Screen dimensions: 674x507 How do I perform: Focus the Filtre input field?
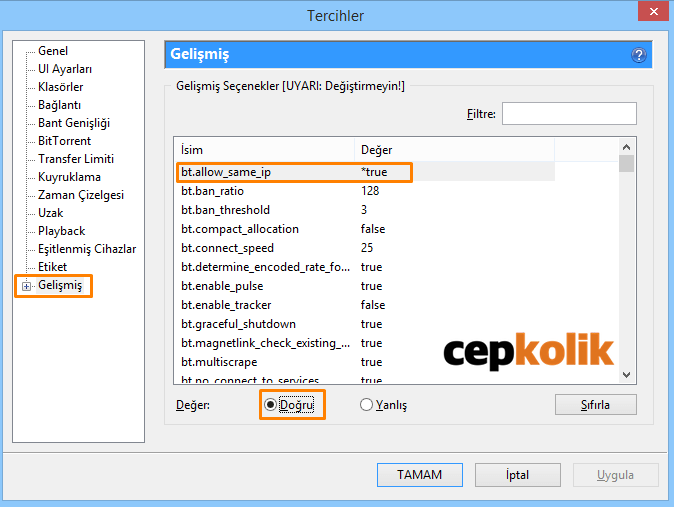click(x=569, y=114)
